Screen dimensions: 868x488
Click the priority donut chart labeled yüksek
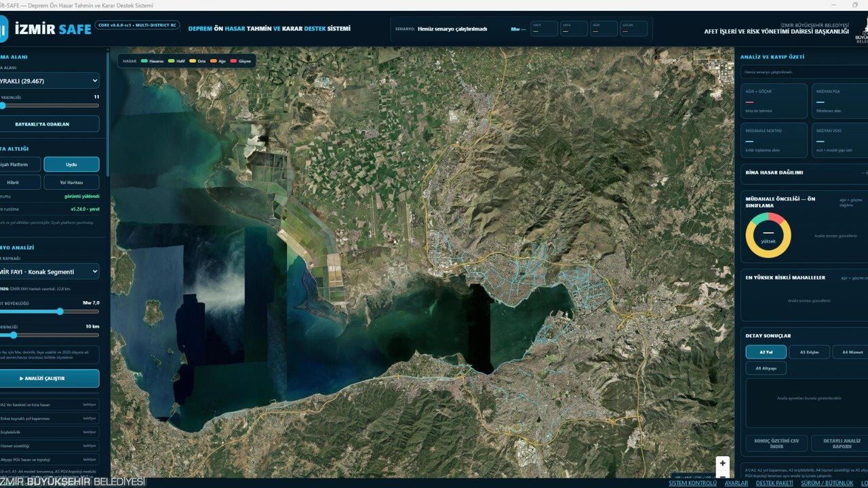click(x=768, y=235)
